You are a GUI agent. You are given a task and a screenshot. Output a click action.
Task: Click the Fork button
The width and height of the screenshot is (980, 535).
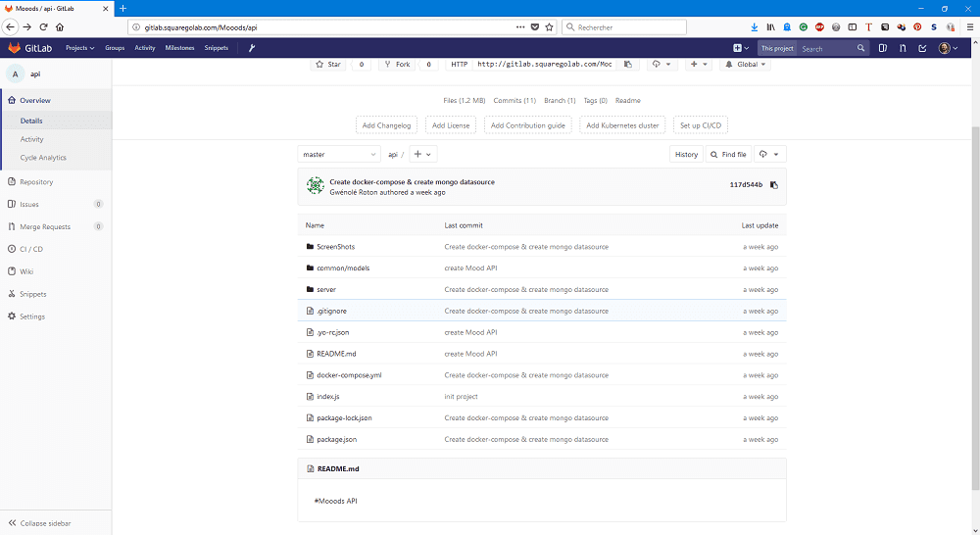(398, 65)
